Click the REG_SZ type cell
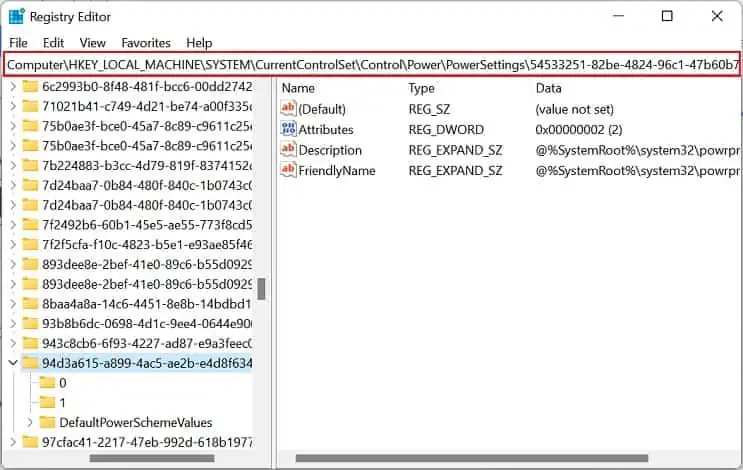Image resolution: width=743 pixels, height=470 pixels. (x=429, y=109)
